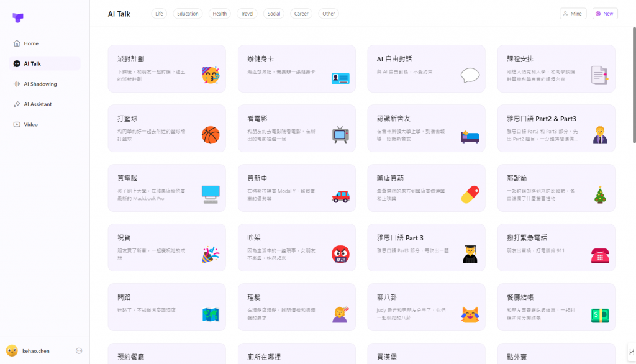Image resolution: width=636 pixels, height=364 pixels.
Task: Click the Christmas tree icon on 耶誕節
Action: (x=600, y=195)
